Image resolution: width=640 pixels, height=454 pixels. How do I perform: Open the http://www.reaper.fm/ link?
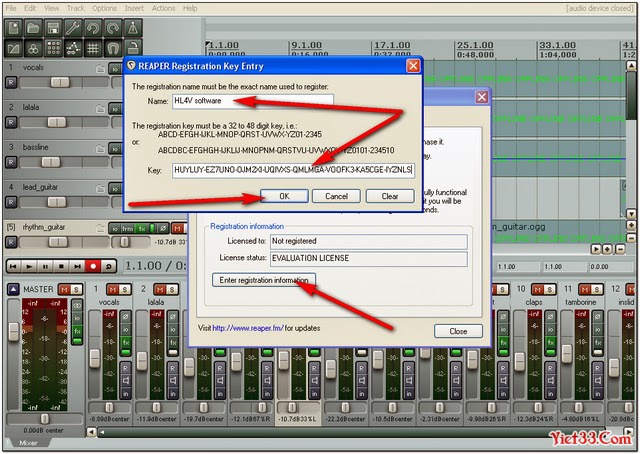(x=248, y=328)
